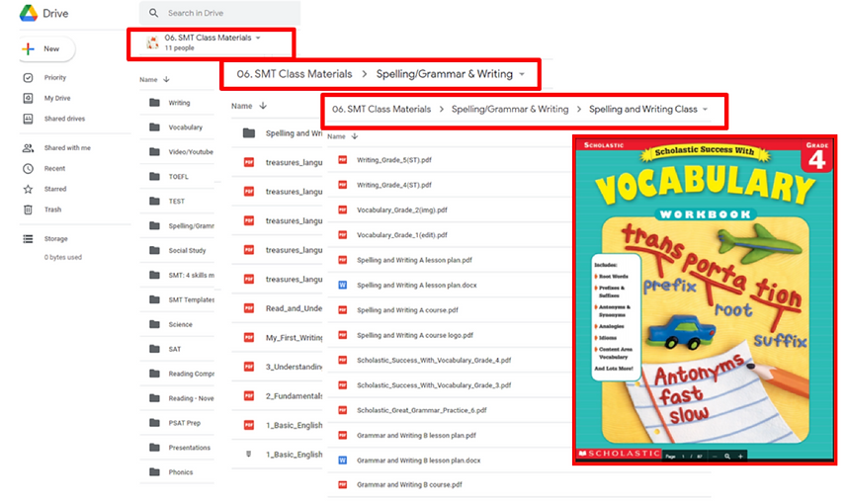Open Priority in the sidebar
The width and height of the screenshot is (848, 504).
(54, 78)
